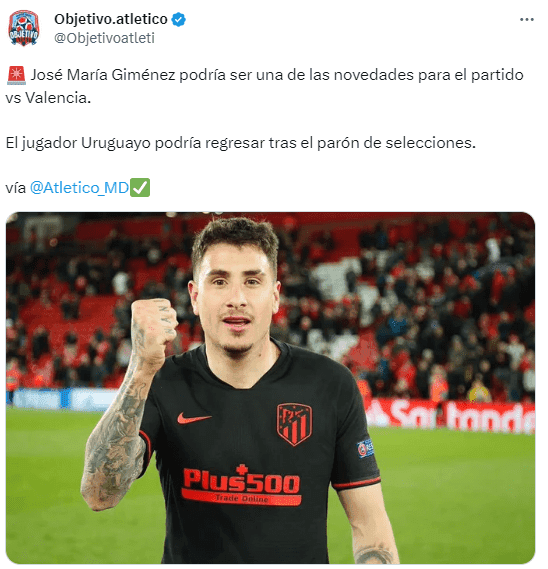Click the green checkmark emoji
This screenshot has width=548, height=569.
pyautogui.click(x=140, y=188)
